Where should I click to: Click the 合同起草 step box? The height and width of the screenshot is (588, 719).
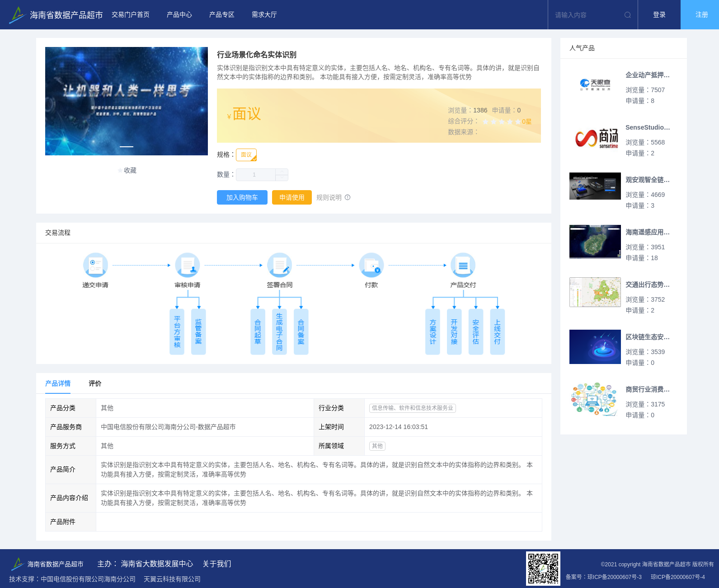click(258, 332)
